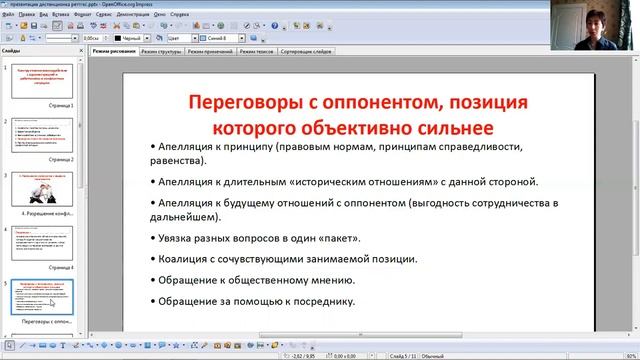Image resolution: width=640 pixels, height=360 pixels.
Task: Expand the Curve tool dropdown arrow
Action: pyautogui.click(x=83, y=345)
